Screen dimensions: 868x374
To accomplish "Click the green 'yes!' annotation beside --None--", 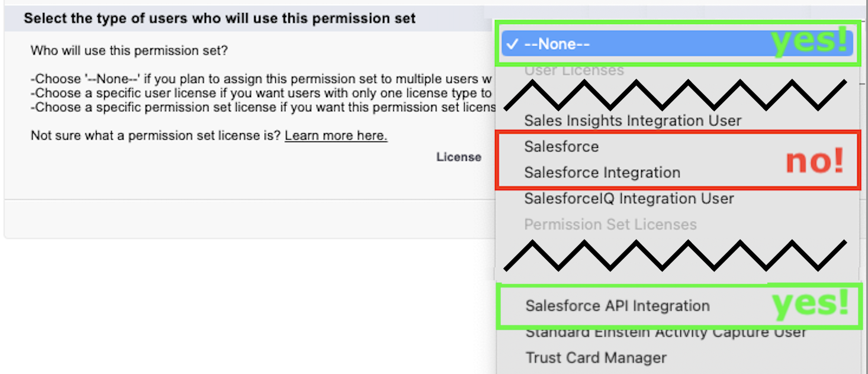I will 809,43.
